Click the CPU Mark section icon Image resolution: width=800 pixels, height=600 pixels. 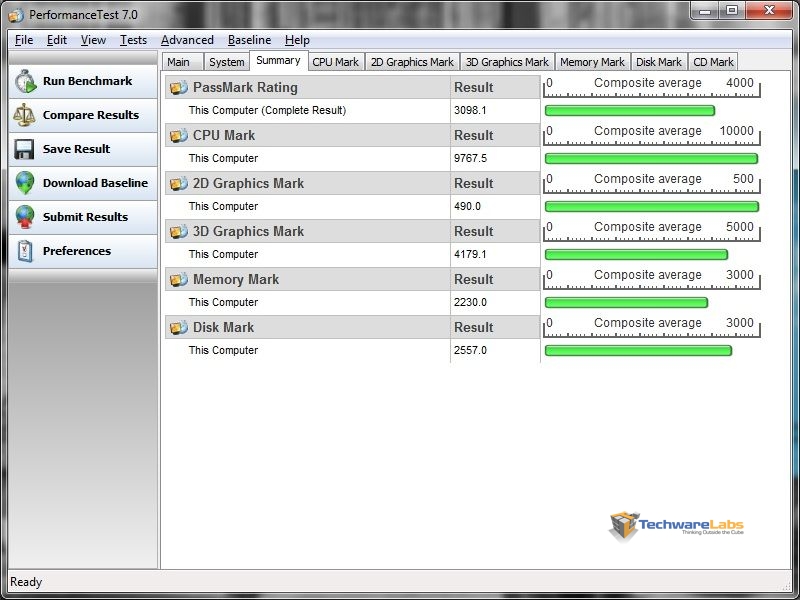pos(179,136)
